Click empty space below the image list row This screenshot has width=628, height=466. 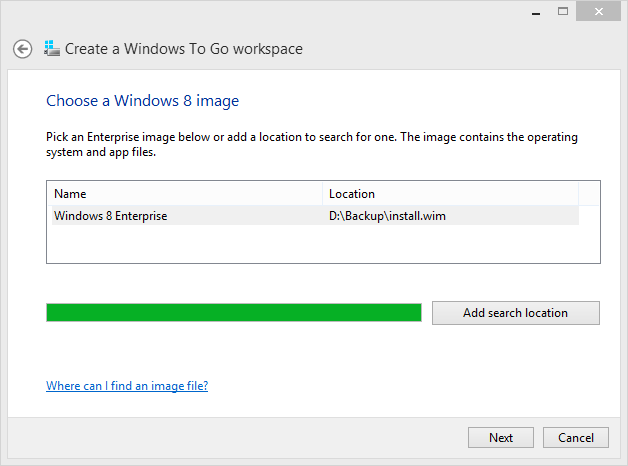(x=323, y=243)
